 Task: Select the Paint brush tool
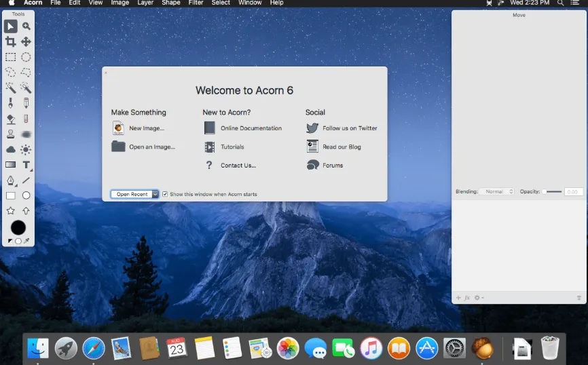coord(10,102)
